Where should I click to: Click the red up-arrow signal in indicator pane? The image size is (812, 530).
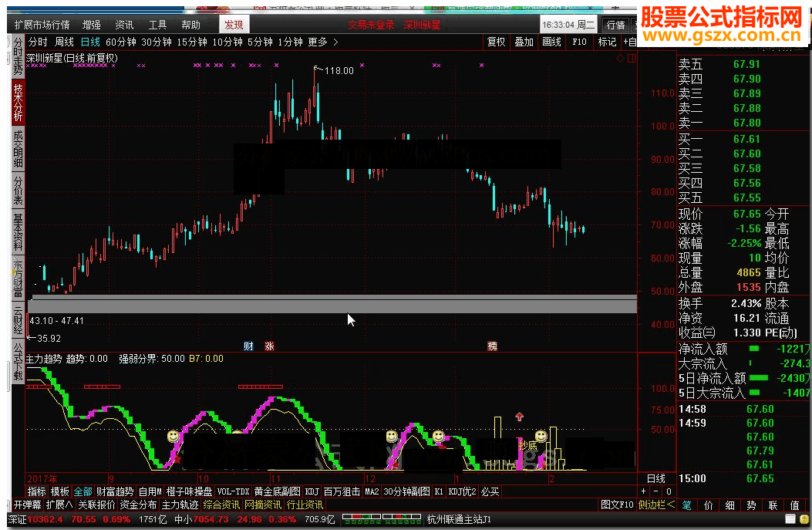(x=520, y=417)
